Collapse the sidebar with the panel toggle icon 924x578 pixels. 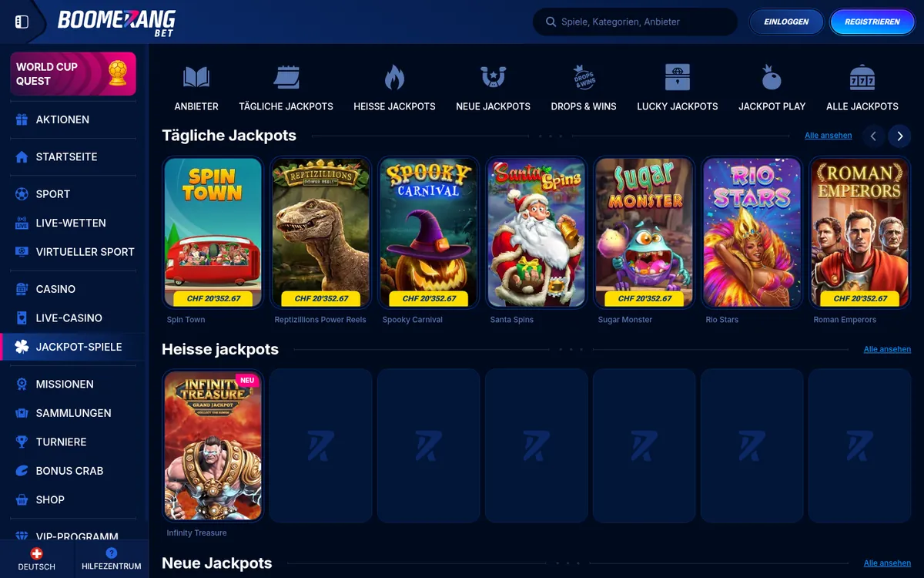coord(22,22)
